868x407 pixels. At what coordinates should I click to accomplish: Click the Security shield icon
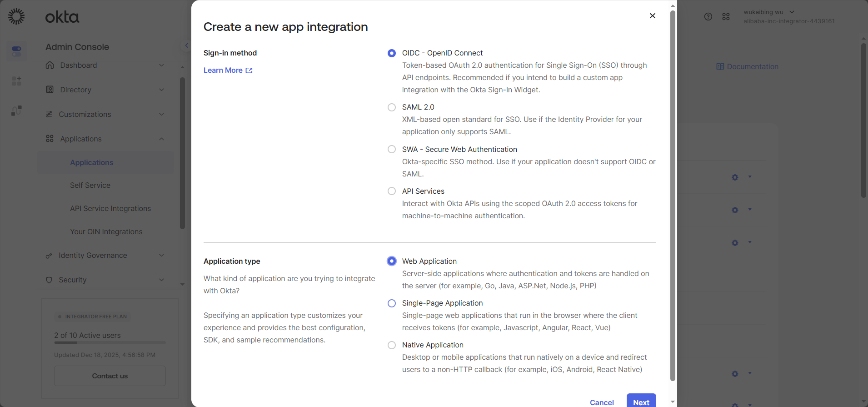tap(49, 280)
